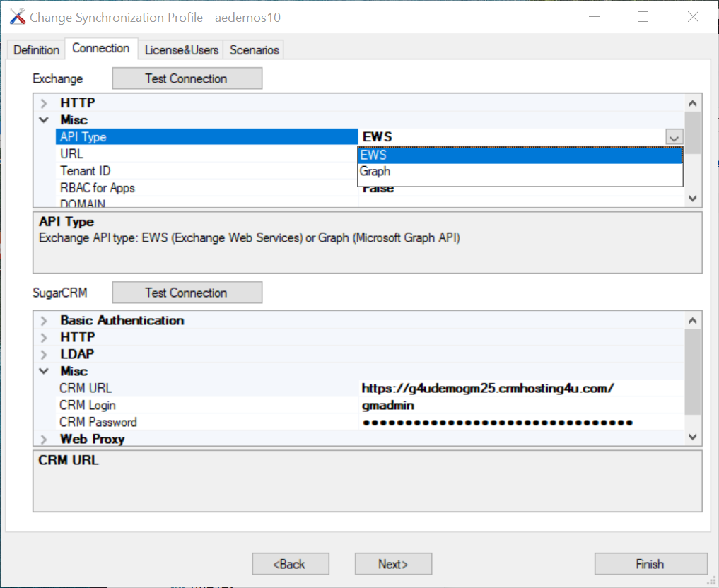This screenshot has width=719, height=588.
Task: Open the API Type dropdown arrow
Action: (x=674, y=137)
